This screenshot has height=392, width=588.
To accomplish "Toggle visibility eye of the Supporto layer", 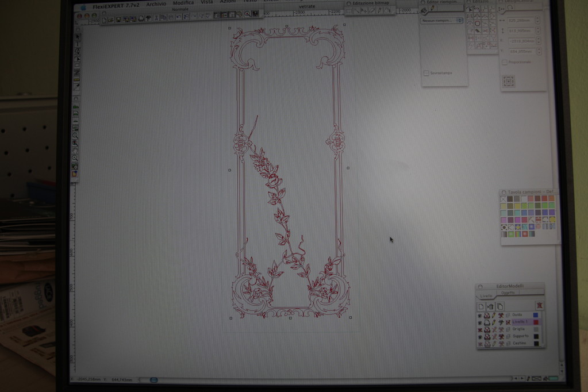I will 479,337.
